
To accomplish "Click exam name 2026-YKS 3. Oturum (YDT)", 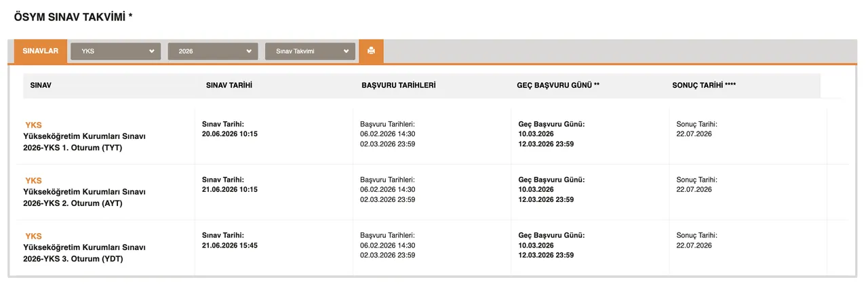I will click(73, 259).
